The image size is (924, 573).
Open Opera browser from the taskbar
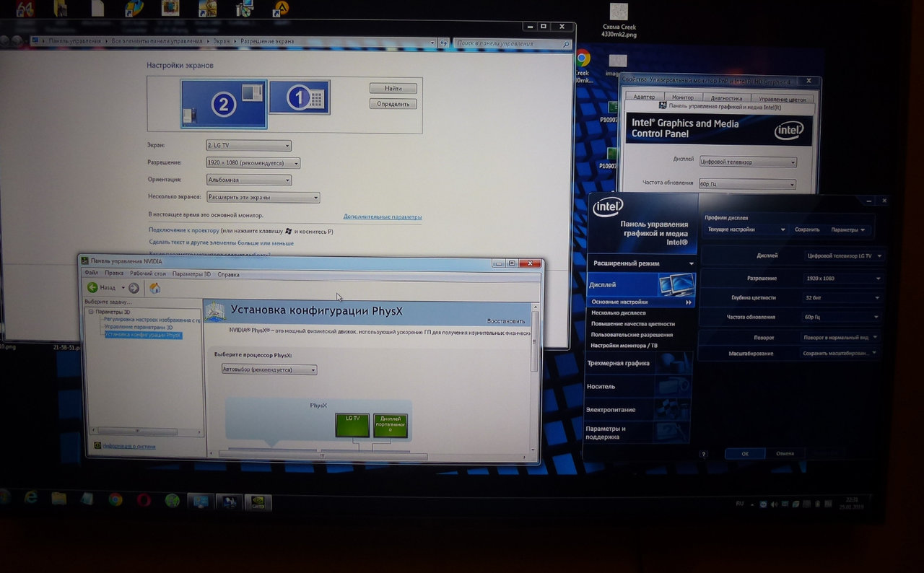click(x=144, y=499)
